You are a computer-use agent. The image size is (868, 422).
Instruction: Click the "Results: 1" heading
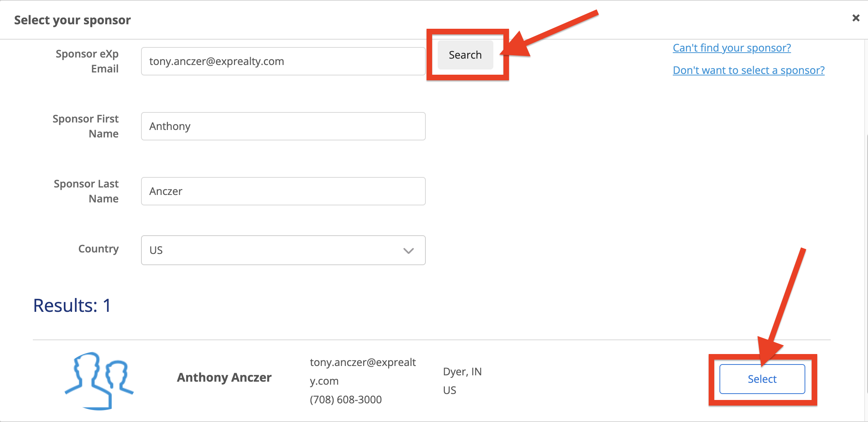[x=72, y=305]
